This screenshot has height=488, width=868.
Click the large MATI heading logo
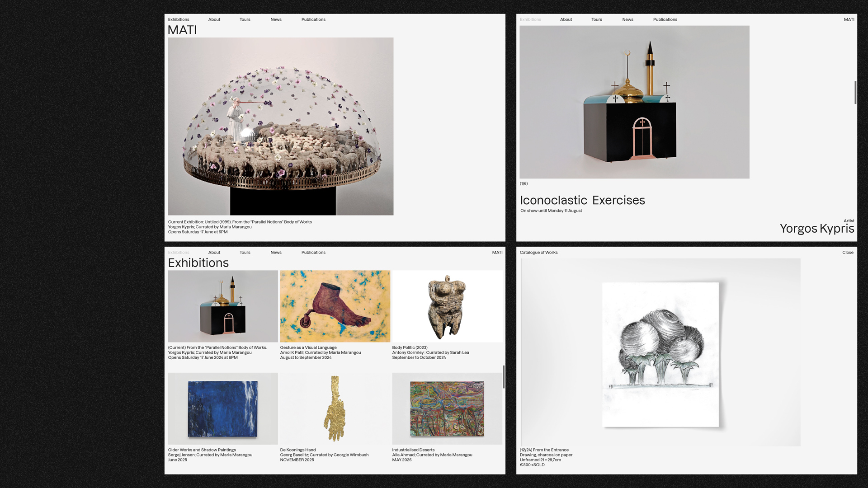[x=182, y=30]
